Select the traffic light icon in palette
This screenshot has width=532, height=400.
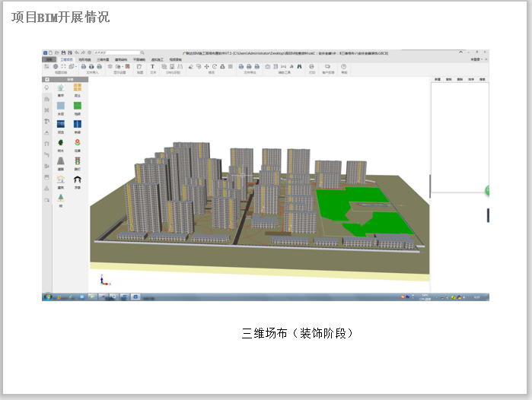tap(77, 161)
